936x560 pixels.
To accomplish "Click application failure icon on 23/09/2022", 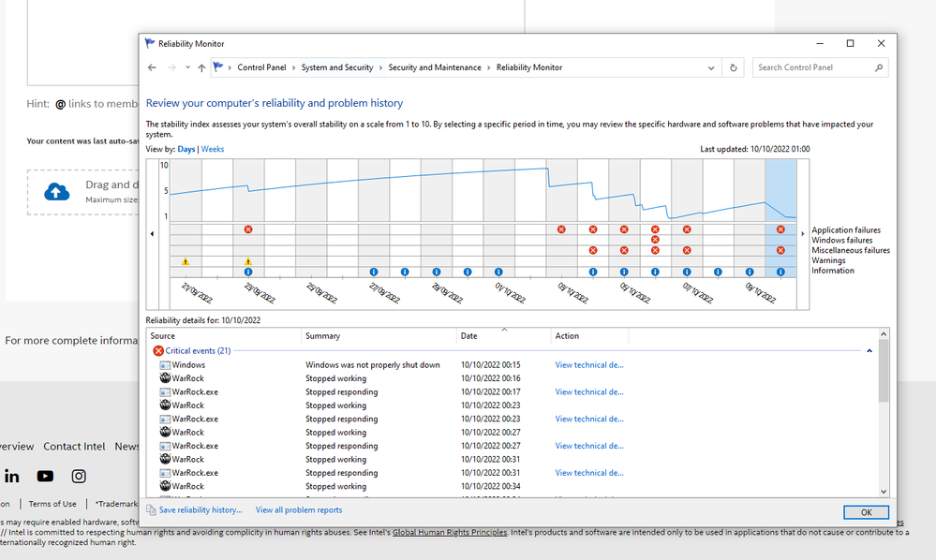I will pyautogui.click(x=248, y=229).
